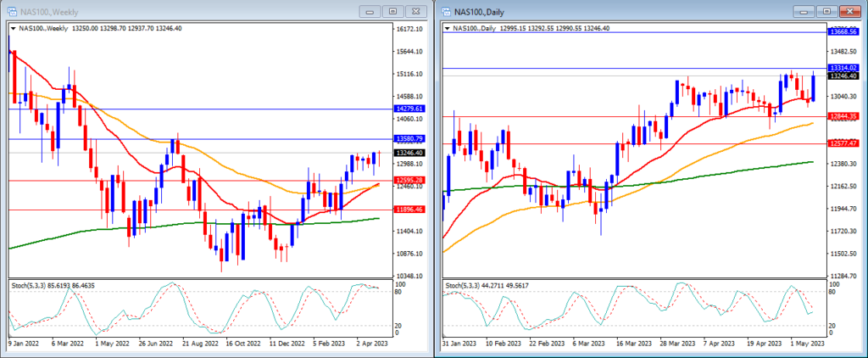The image size is (868, 358).
Task: Click the 15644.10 value on the Weekly price scale
Action: click(409, 52)
